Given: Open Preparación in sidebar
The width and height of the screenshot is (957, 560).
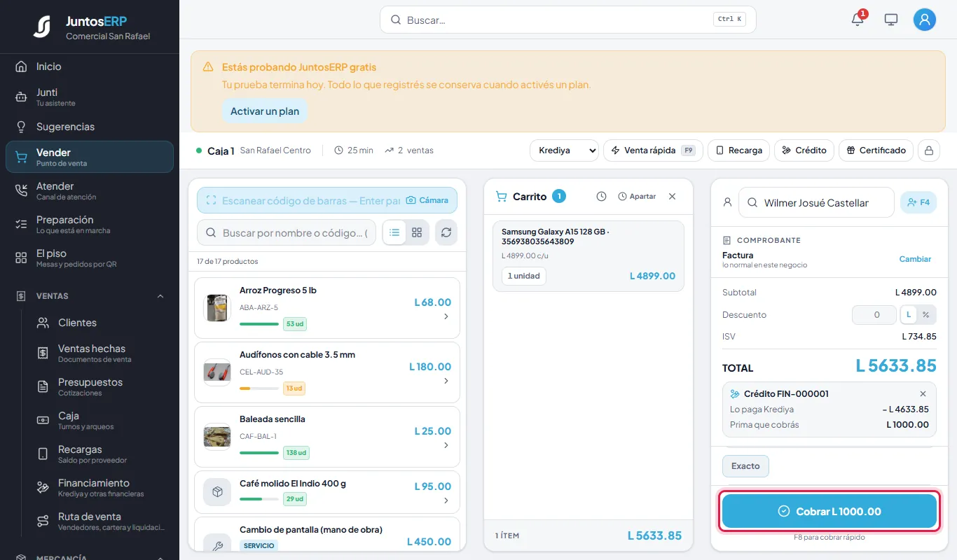Looking at the screenshot, I should (x=90, y=224).
